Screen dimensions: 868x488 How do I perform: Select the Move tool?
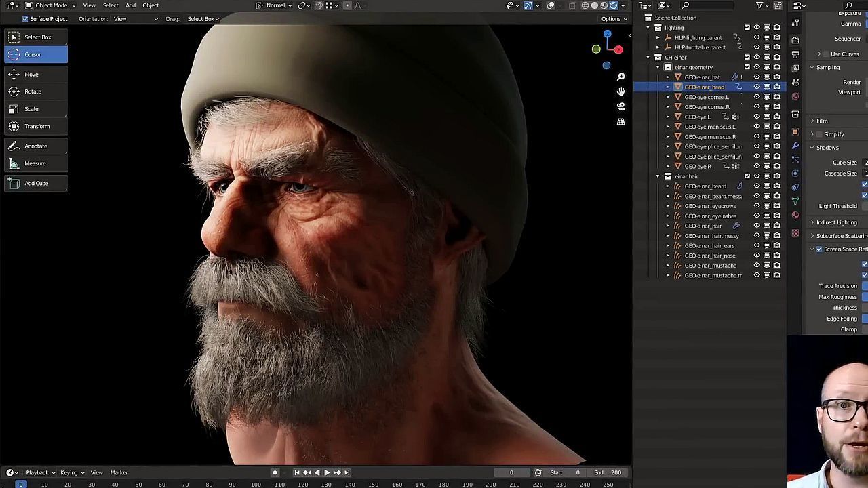pos(31,74)
